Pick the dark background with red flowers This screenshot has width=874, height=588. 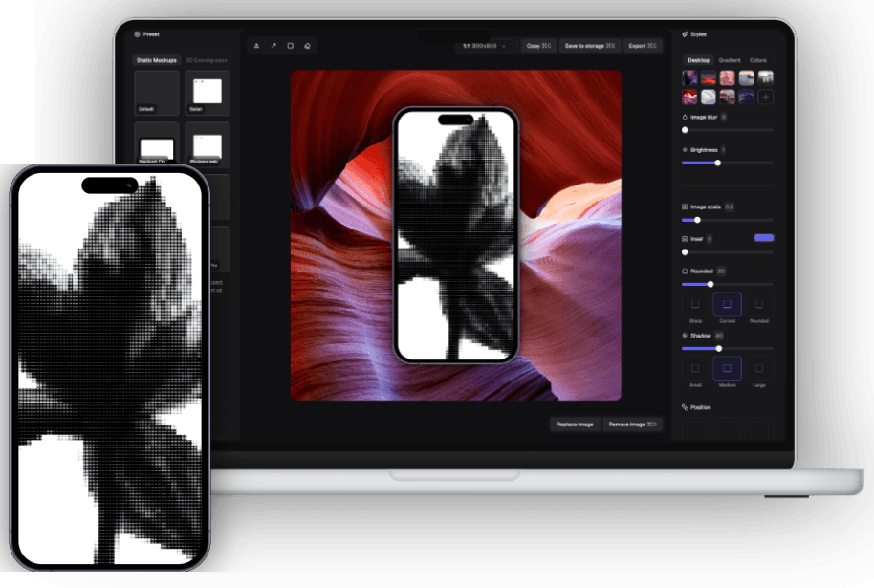tap(728, 97)
